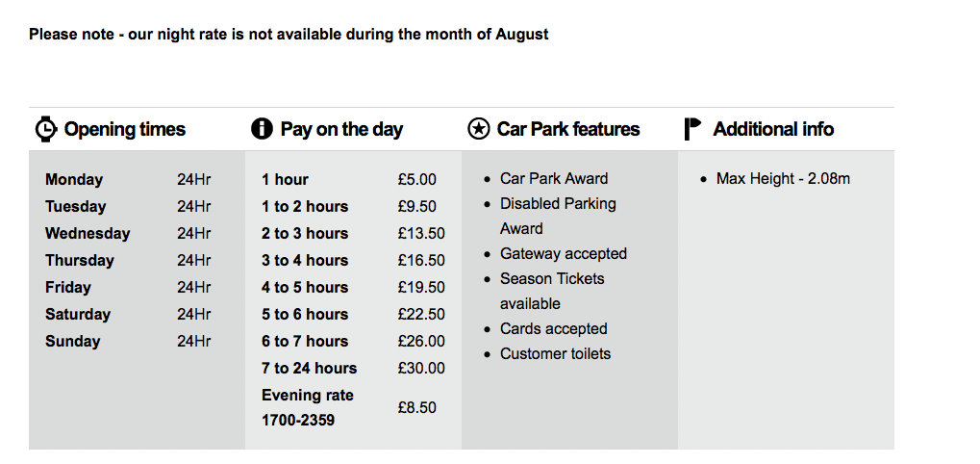Screen dimensions: 980x464
Task: Click the flag icon beside Additional info
Action: [692, 129]
